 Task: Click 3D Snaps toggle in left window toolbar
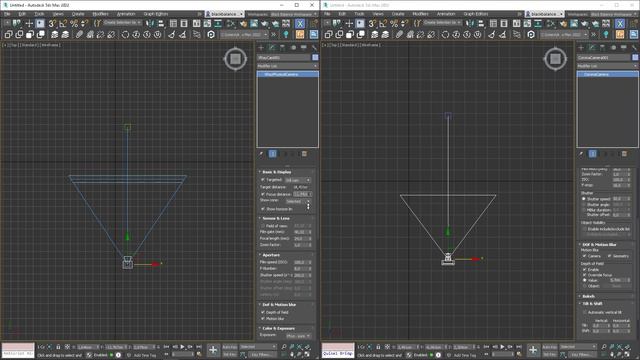(x=52, y=24)
